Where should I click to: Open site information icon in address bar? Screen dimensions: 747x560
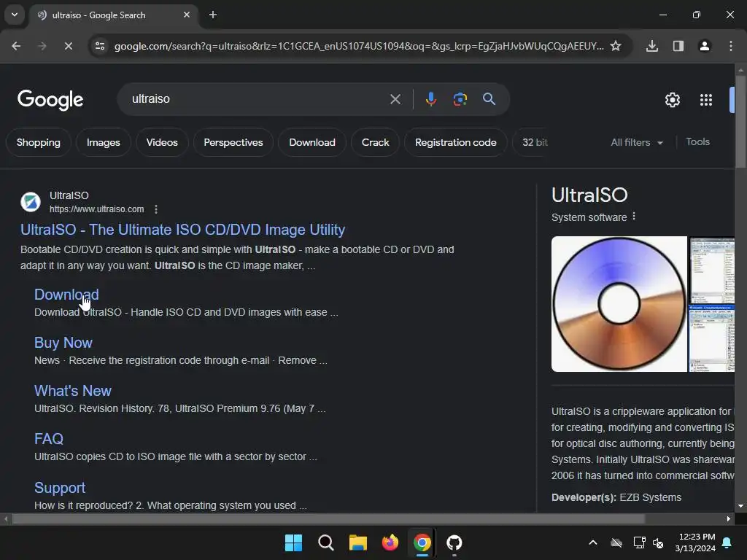(x=100, y=46)
